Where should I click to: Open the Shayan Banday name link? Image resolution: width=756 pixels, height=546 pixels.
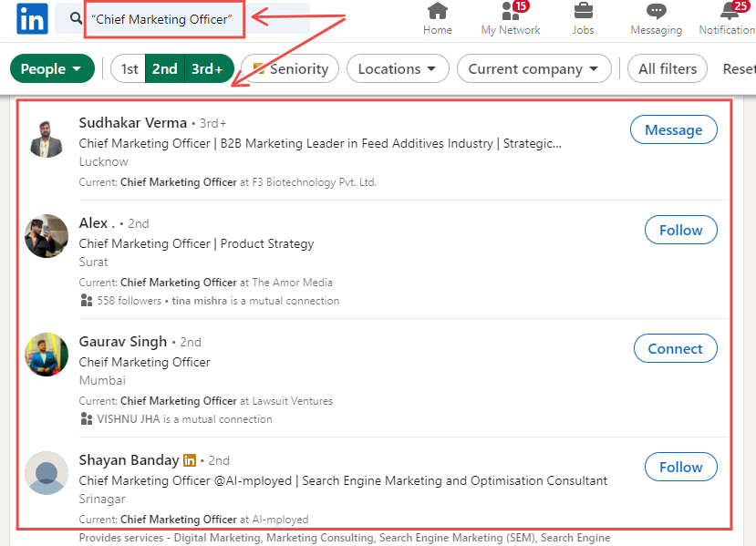pos(129,460)
